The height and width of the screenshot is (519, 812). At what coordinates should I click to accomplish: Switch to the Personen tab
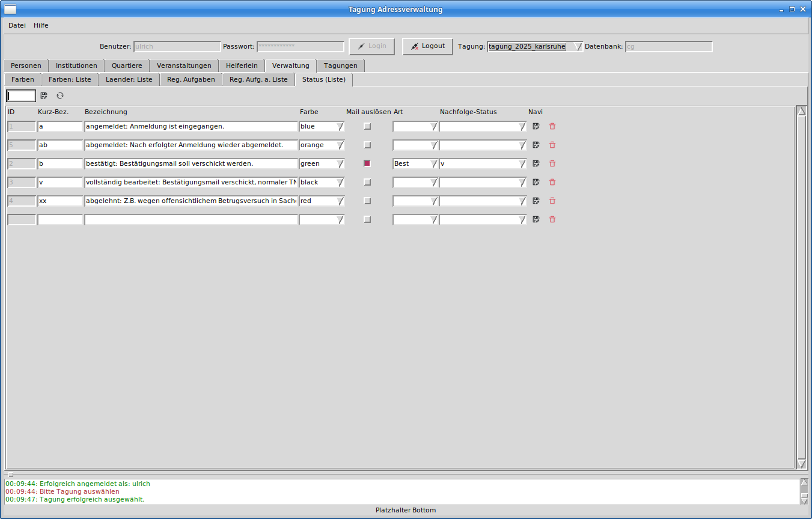click(26, 65)
